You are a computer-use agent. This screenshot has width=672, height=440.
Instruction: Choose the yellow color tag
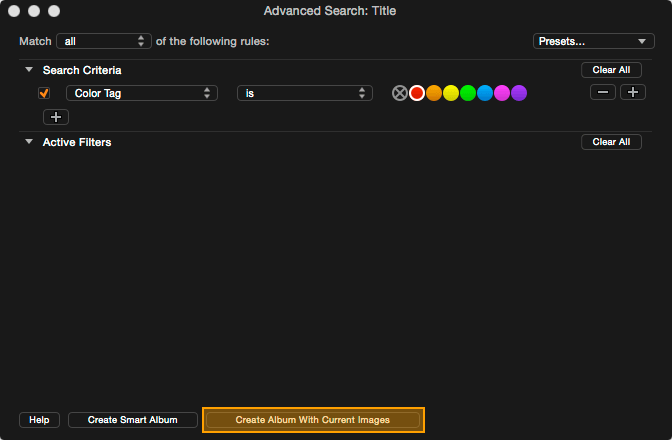tap(451, 93)
